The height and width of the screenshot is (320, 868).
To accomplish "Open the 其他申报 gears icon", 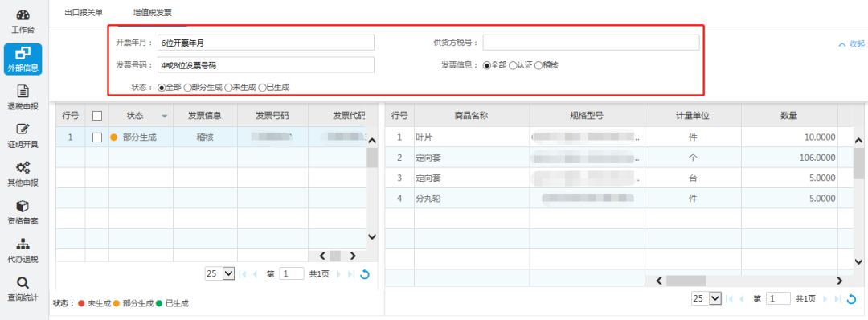I will (x=23, y=168).
